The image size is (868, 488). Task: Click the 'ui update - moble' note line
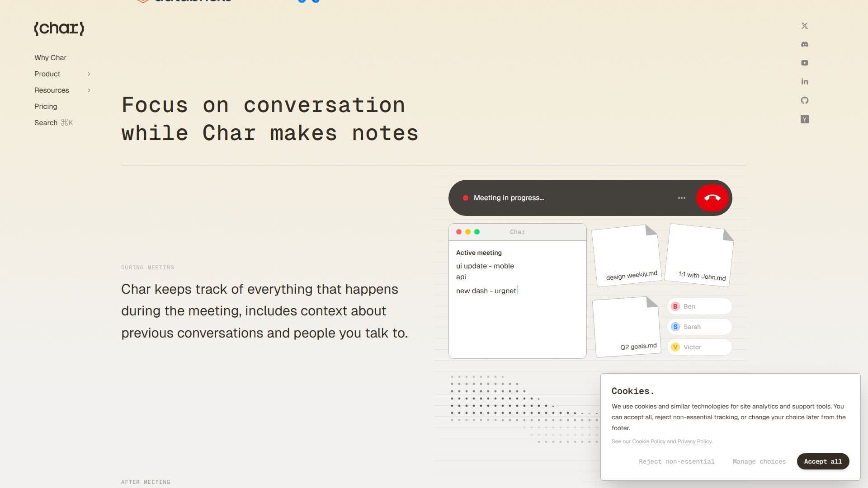pos(485,266)
